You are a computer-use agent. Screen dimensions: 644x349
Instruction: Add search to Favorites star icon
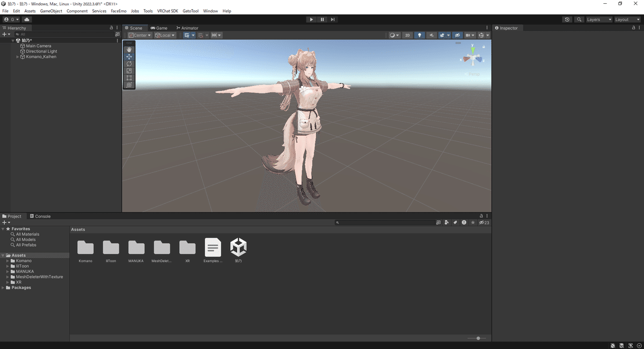point(473,222)
